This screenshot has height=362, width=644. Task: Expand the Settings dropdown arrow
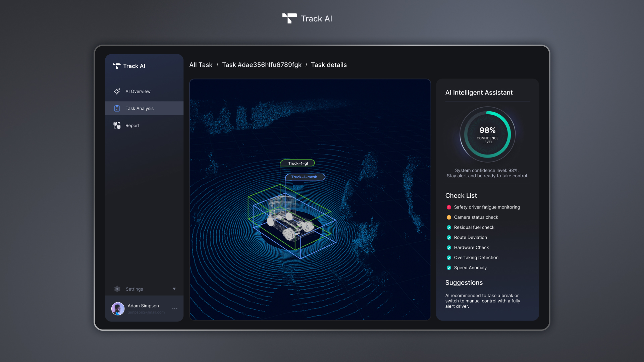point(174,289)
